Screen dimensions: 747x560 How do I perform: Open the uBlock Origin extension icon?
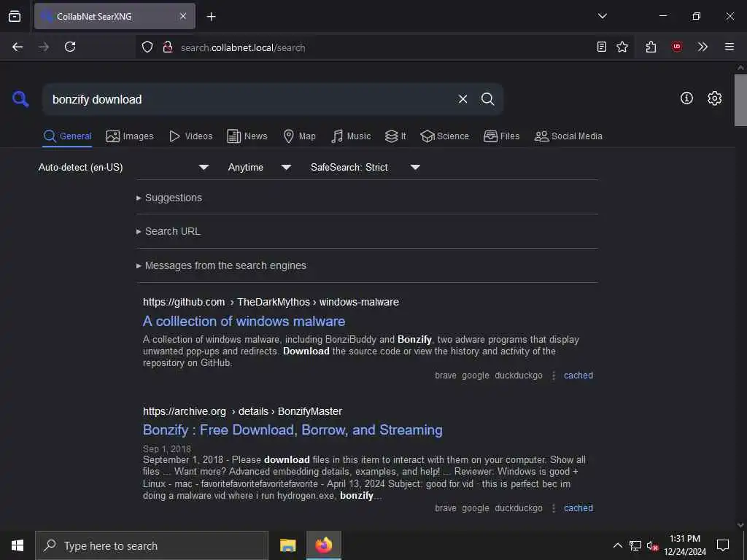676,47
